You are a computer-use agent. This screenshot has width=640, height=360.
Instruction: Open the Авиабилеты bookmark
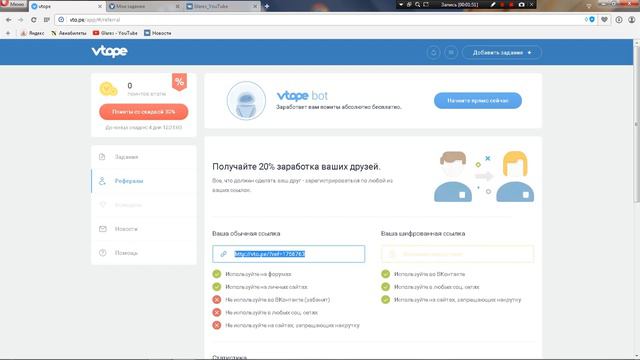(69, 33)
